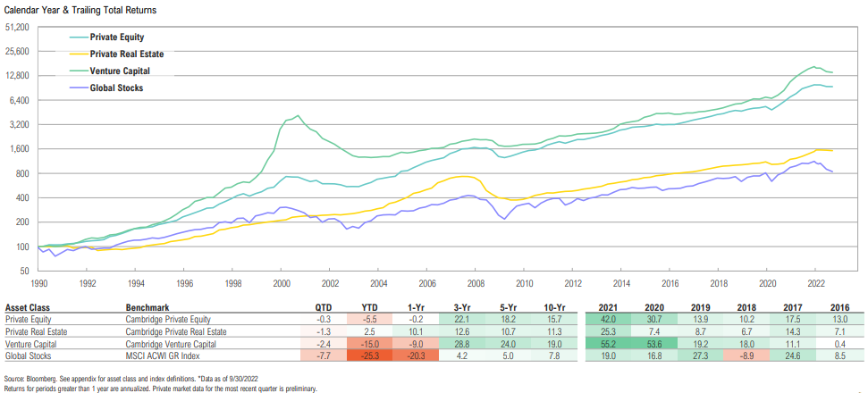Viewport: 868px width, 393px height.
Task: Click the Asset Class column header
Action: 29,305
